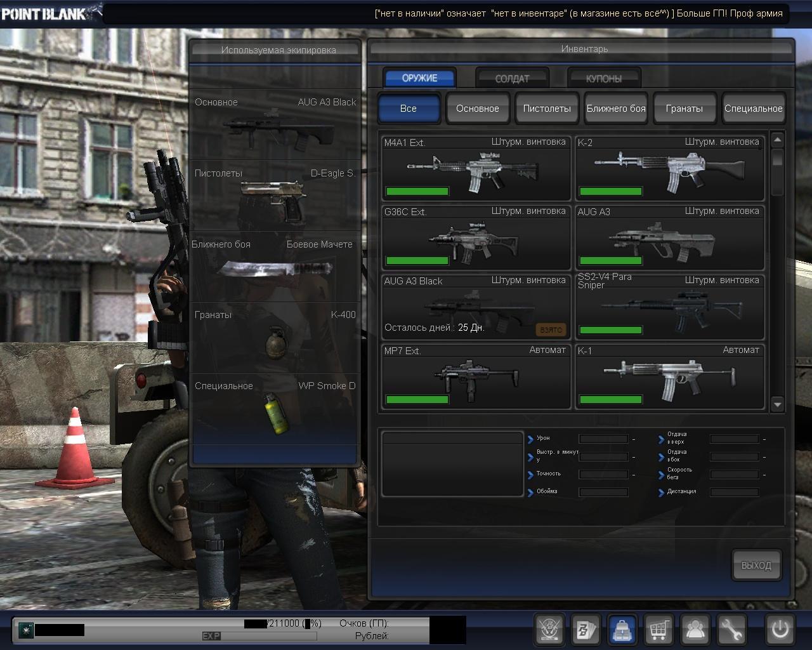This screenshot has height=650, width=812.
Task: Filter inventory by Пистолеты
Action: coord(547,108)
